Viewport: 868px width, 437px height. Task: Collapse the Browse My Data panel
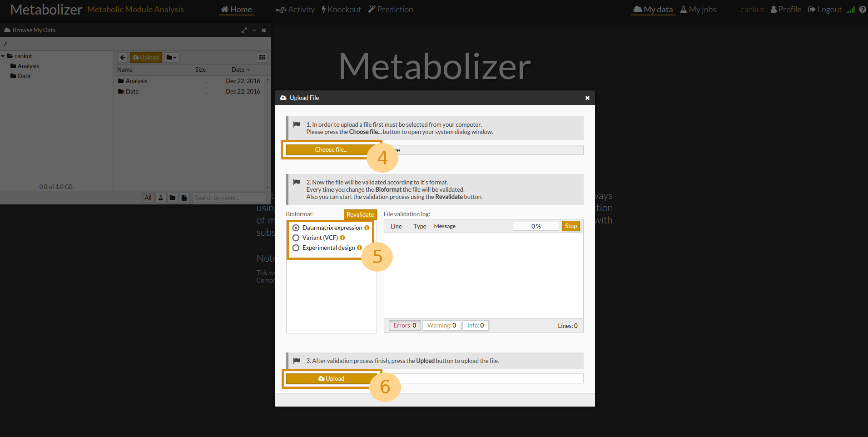(x=254, y=30)
